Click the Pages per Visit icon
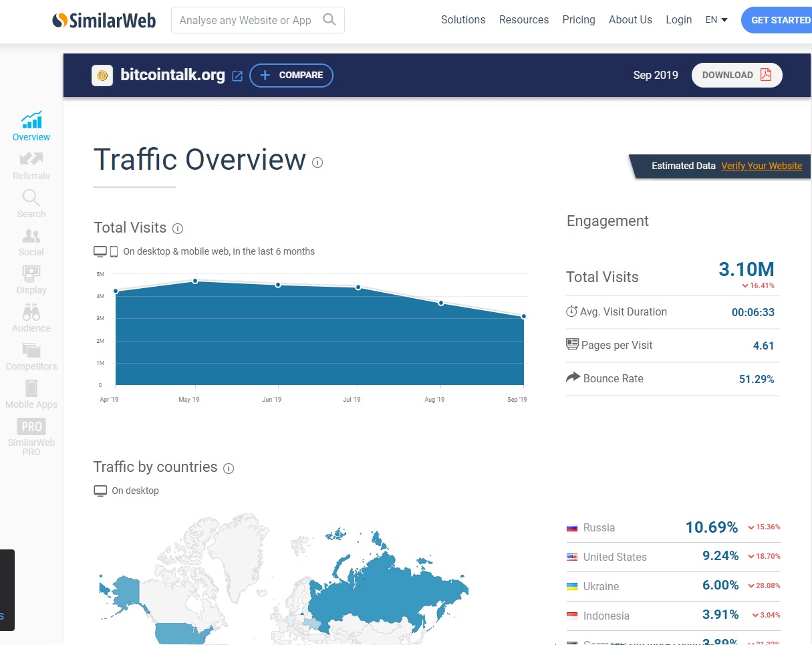812x645 pixels. (x=572, y=344)
